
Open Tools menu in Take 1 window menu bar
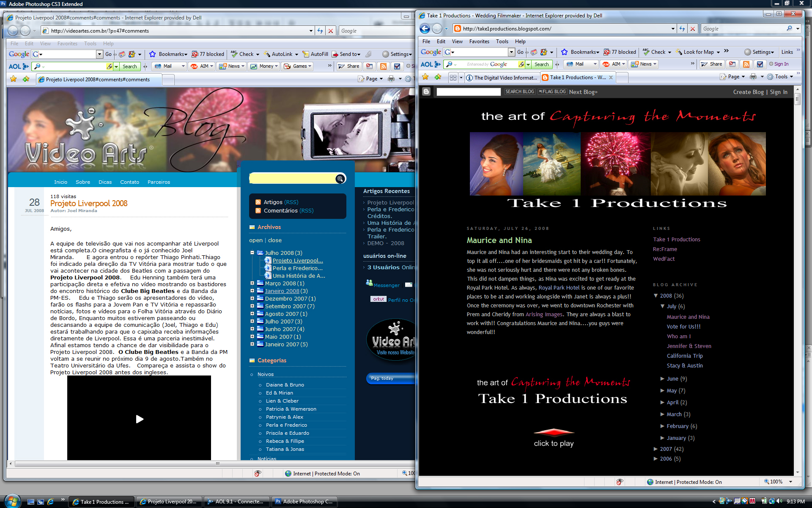(x=502, y=41)
